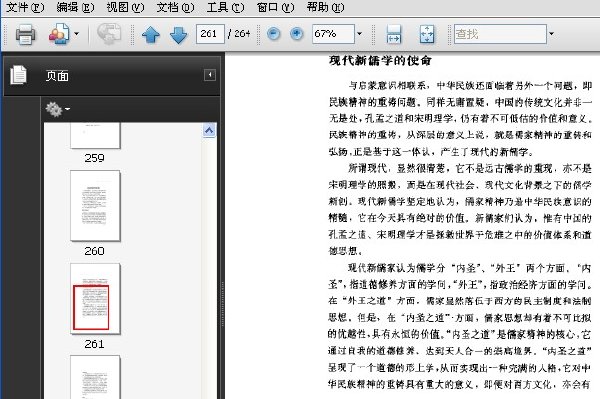Open the pages panel gear options menu
This screenshot has height=399, width=600.
point(57,109)
